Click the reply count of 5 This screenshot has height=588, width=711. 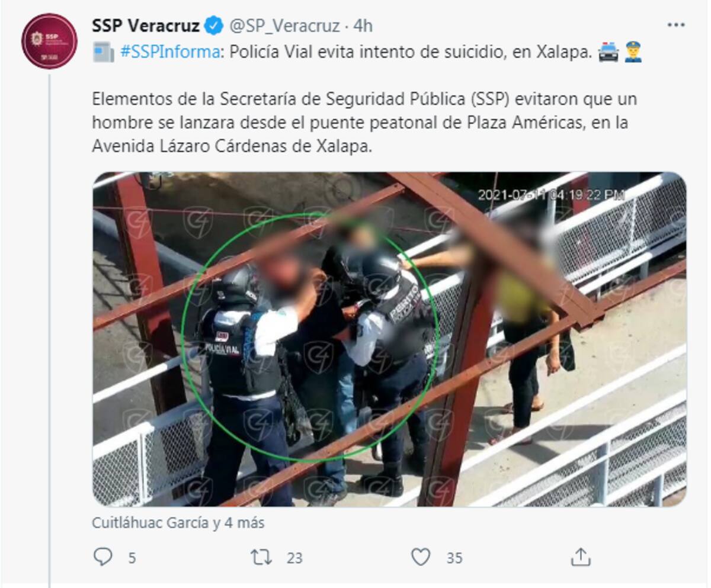(x=132, y=558)
